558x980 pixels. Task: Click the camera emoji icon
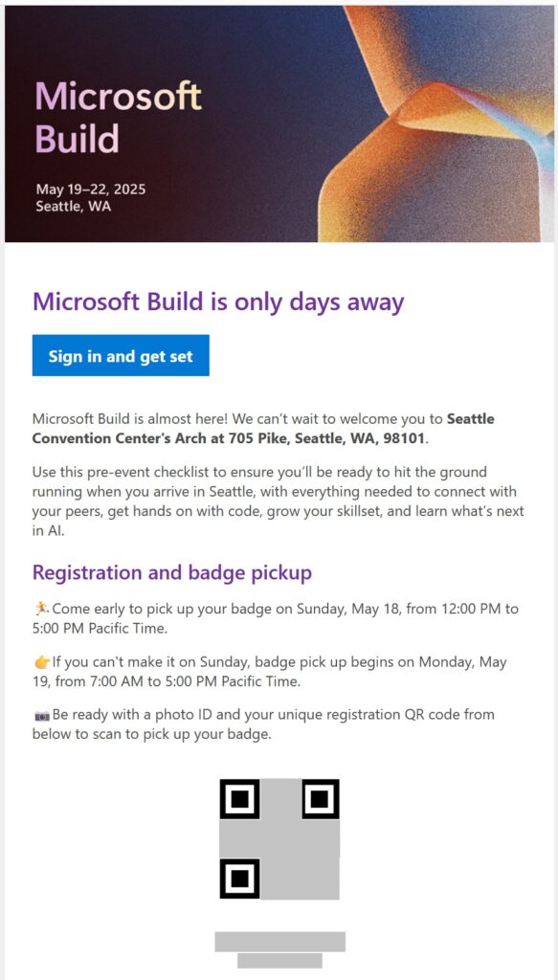42,715
